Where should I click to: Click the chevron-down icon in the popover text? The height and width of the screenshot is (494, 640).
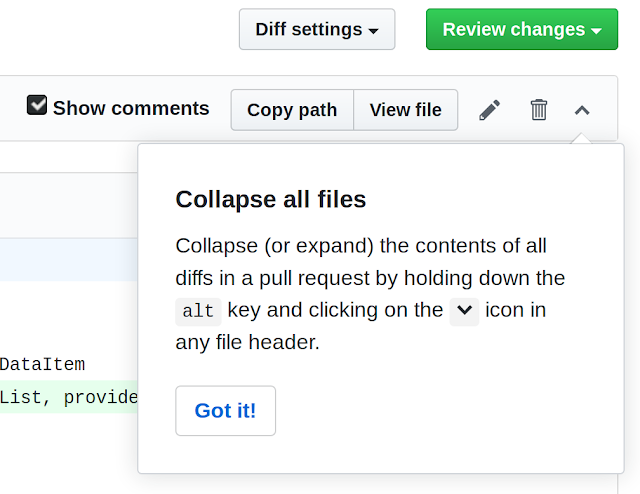464,312
